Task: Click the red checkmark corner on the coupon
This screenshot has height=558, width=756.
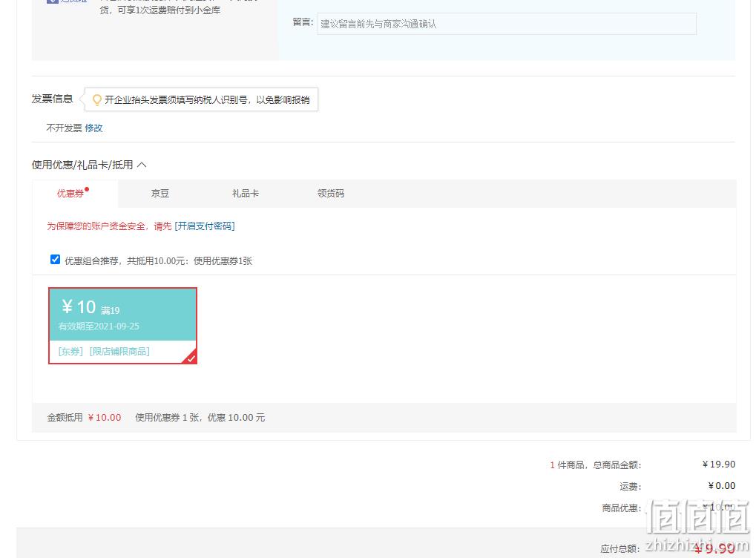Action: click(191, 358)
